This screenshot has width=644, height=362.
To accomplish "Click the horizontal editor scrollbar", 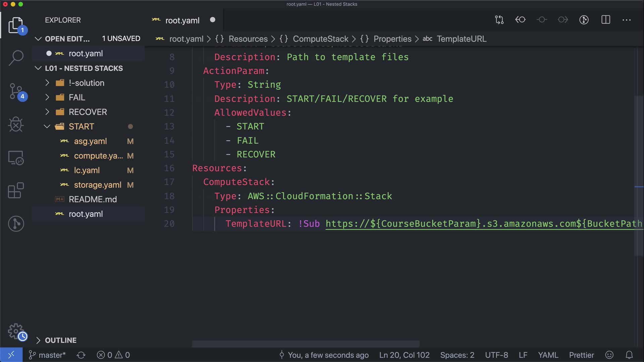I will tap(305, 344).
